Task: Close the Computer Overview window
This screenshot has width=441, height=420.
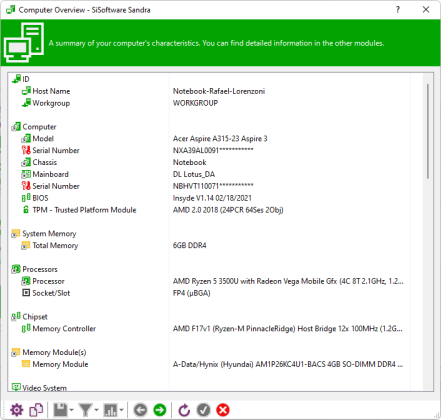Action: (x=426, y=10)
